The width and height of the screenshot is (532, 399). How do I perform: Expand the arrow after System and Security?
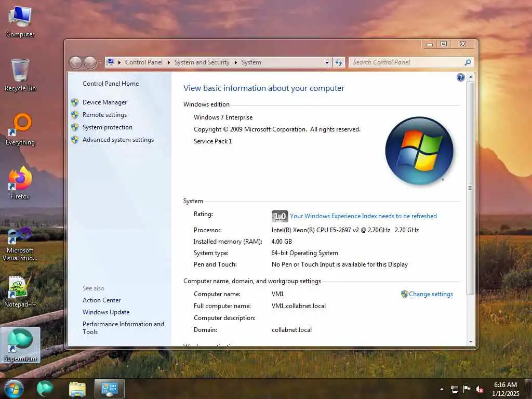(x=235, y=62)
